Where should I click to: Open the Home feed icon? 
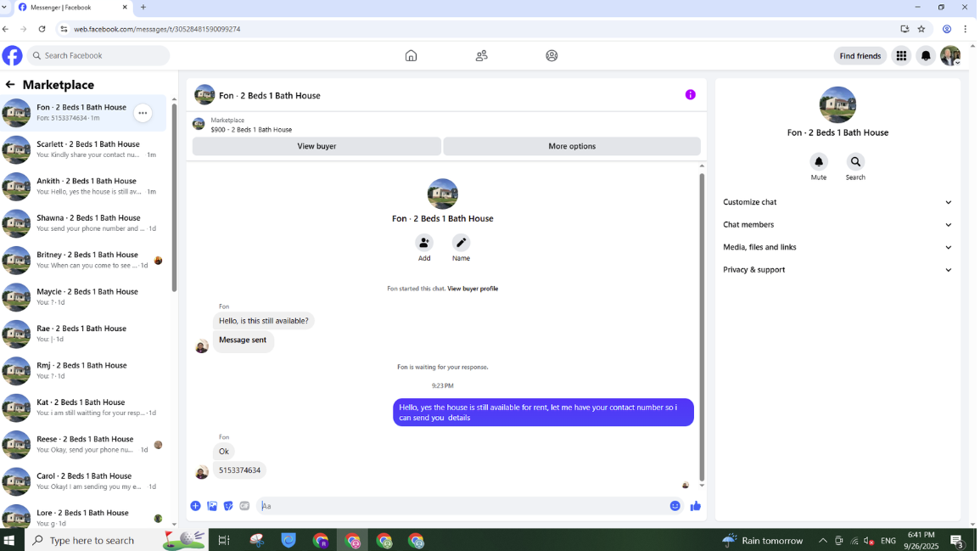pyautogui.click(x=411, y=56)
